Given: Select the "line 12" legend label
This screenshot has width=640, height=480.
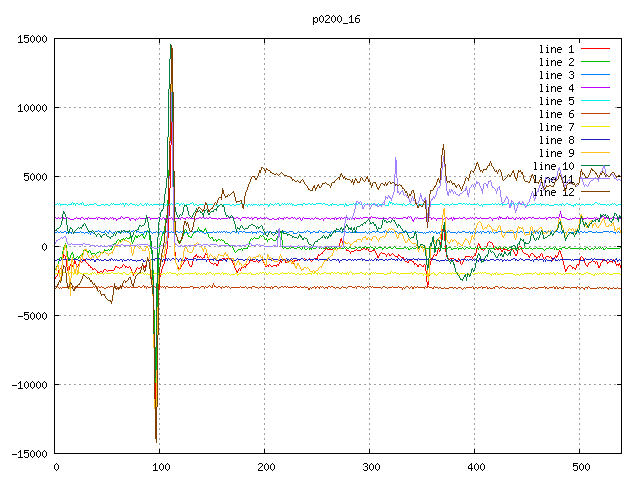Looking at the screenshot, I should [x=553, y=192].
